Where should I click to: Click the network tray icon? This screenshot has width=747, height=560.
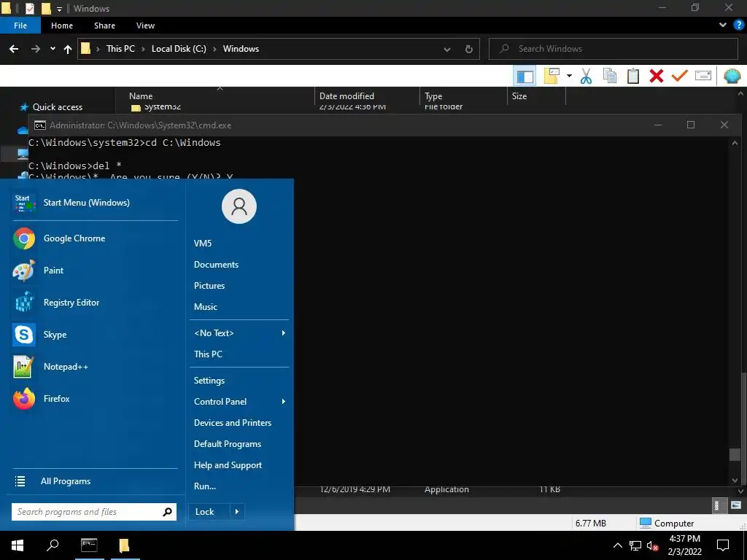click(635, 545)
